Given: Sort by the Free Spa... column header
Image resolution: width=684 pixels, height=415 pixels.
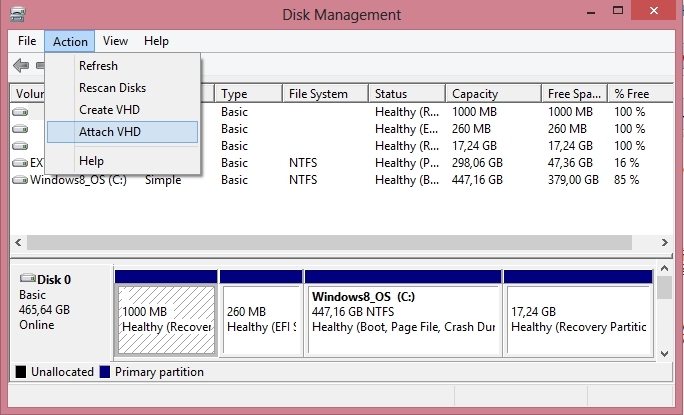Looking at the screenshot, I should tap(575, 94).
